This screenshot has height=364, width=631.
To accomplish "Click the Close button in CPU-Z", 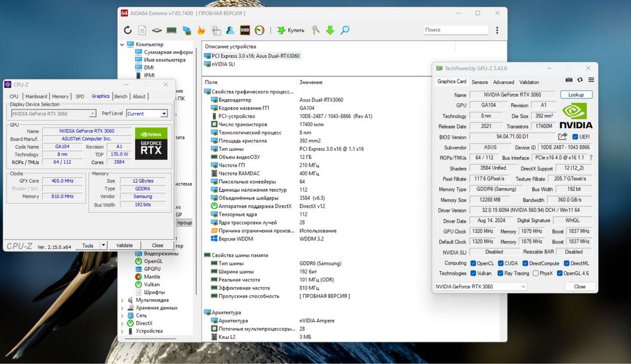I will pyautogui.click(x=158, y=245).
